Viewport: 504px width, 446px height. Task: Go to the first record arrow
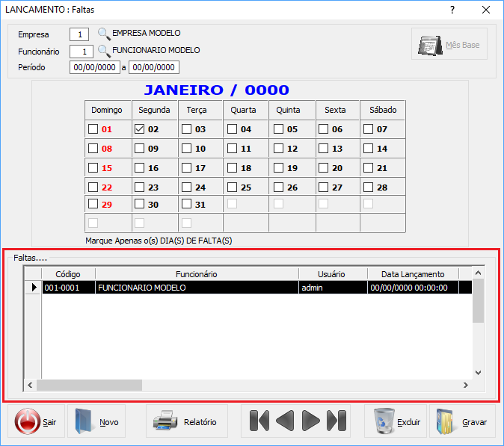tap(259, 421)
